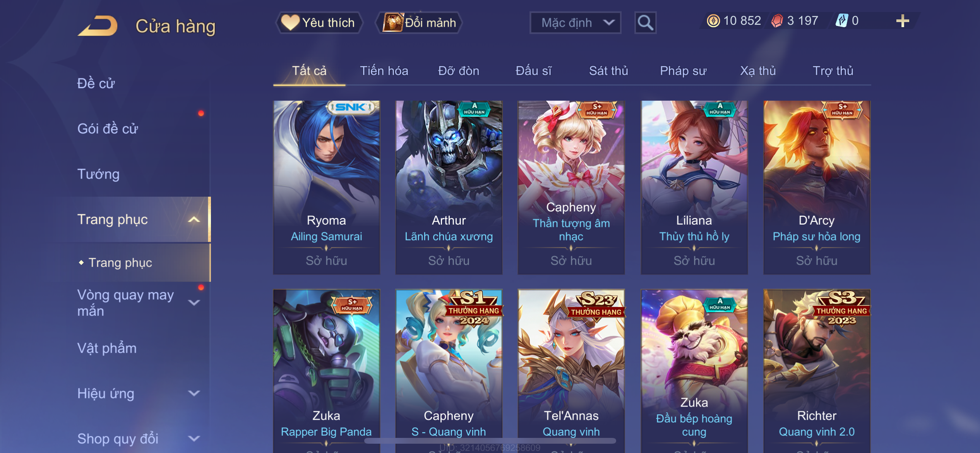
Task: Go back using the gold return arrow
Action: [98, 26]
